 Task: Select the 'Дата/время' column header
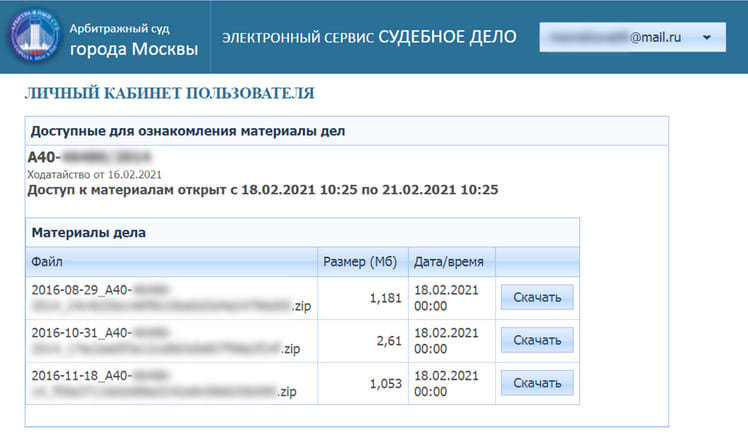451,262
